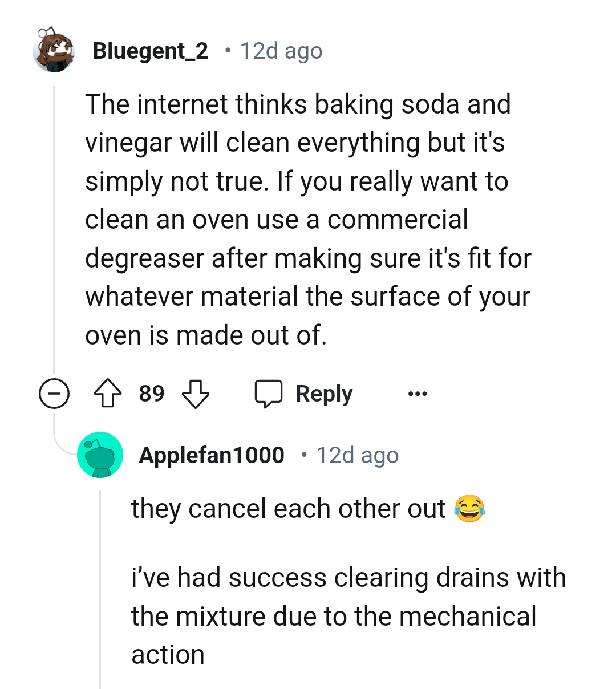
Task: Downvote Bluegent_2's comment
Action: pyautogui.click(x=195, y=394)
